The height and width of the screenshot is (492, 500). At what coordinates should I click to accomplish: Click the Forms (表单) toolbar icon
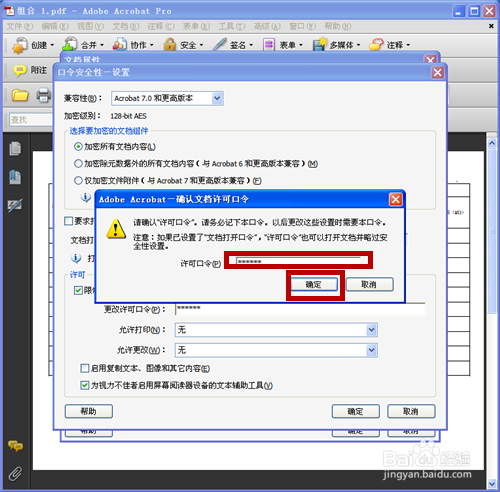click(269, 45)
